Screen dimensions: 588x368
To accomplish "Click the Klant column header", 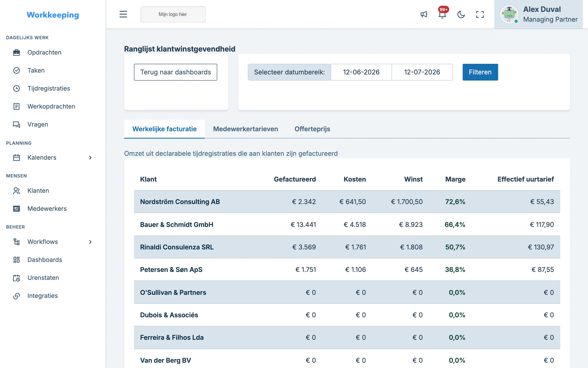I will coord(148,179).
